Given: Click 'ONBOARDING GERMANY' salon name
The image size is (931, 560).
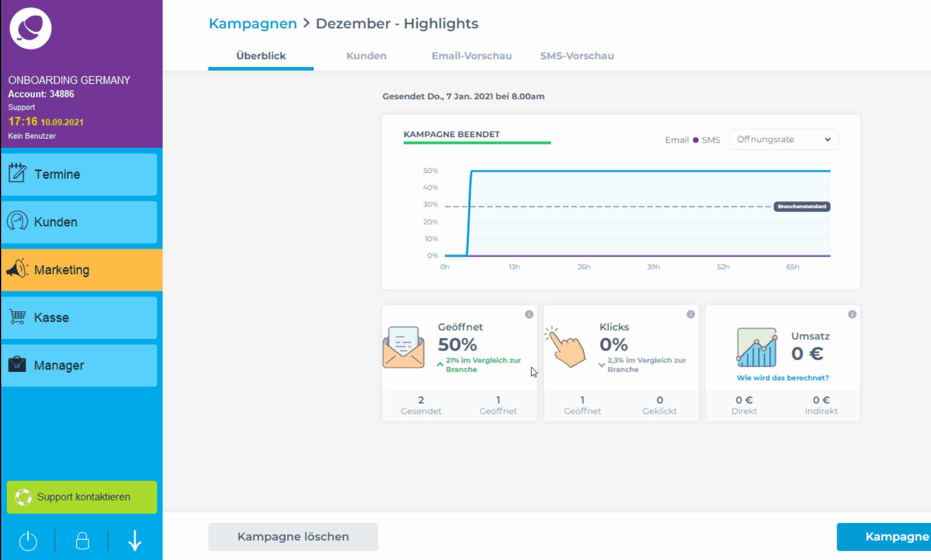Looking at the screenshot, I should pyautogui.click(x=69, y=80).
